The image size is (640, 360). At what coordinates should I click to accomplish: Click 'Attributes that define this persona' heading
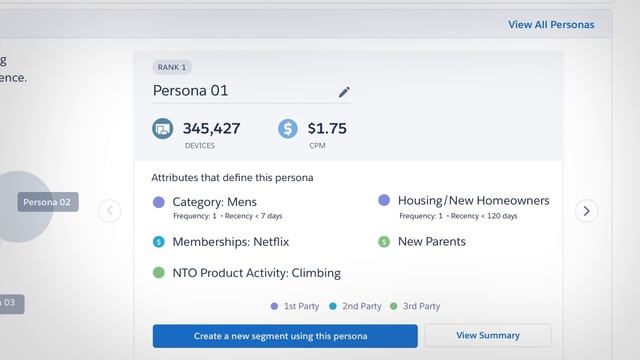click(232, 178)
